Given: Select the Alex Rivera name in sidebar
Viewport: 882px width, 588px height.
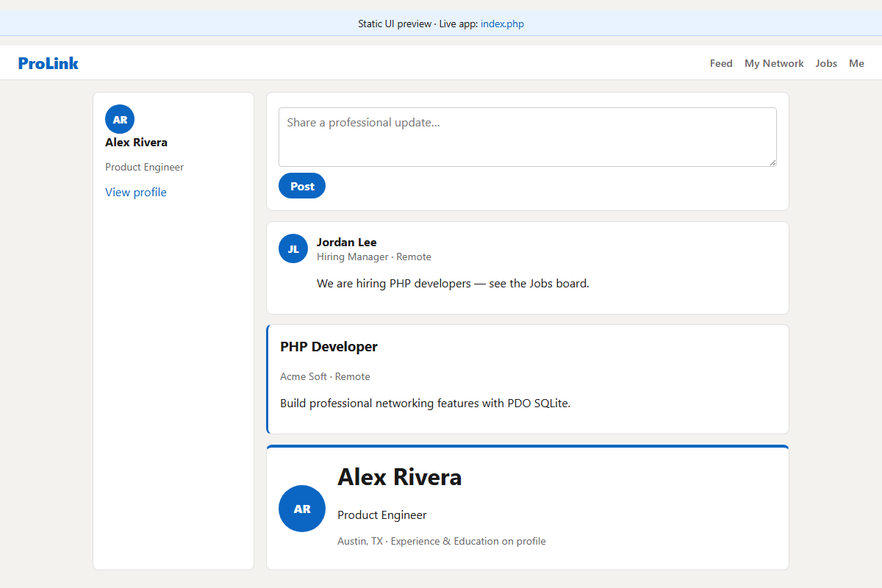Looking at the screenshot, I should pos(136,143).
